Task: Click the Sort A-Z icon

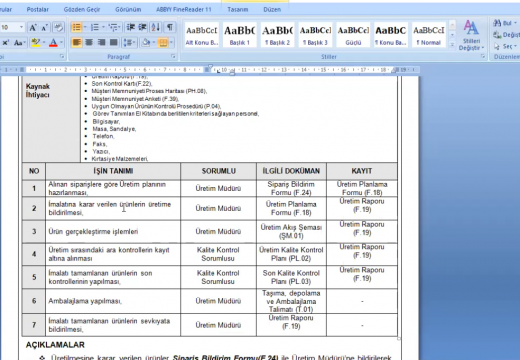Action: click(x=156, y=27)
